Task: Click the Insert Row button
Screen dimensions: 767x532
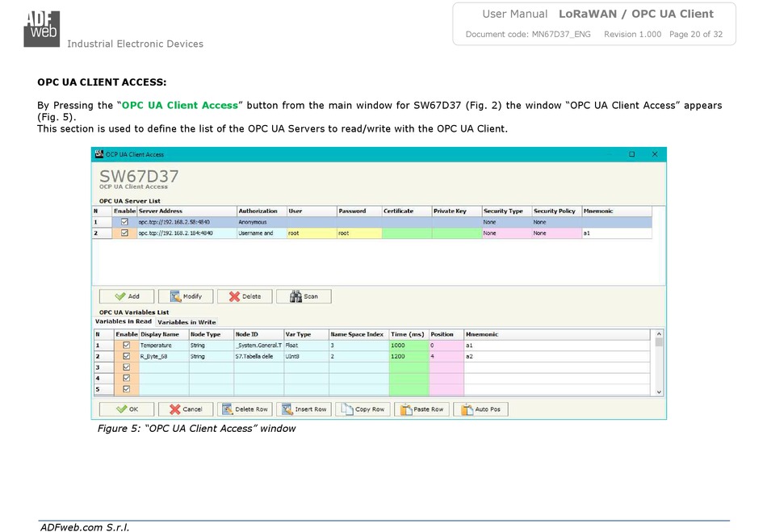Action: click(x=304, y=409)
